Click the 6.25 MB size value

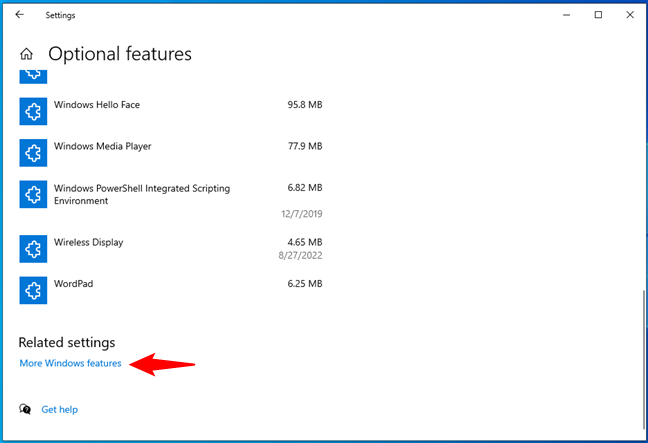305,283
